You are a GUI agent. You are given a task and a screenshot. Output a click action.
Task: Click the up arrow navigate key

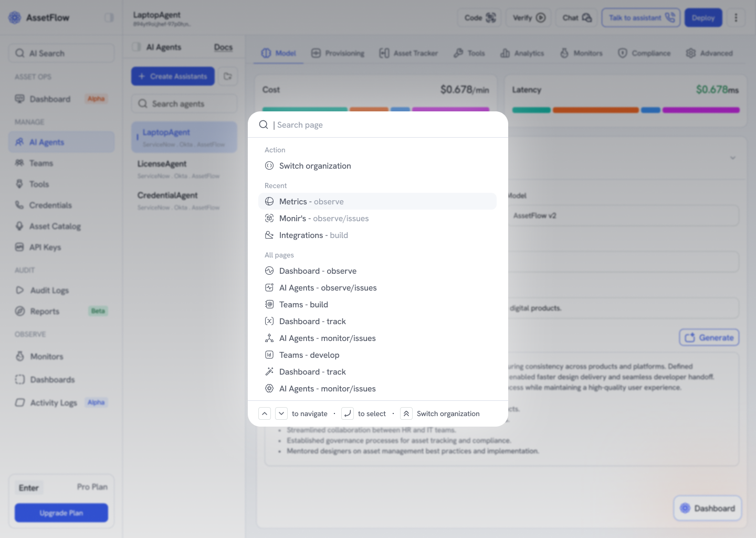click(265, 413)
